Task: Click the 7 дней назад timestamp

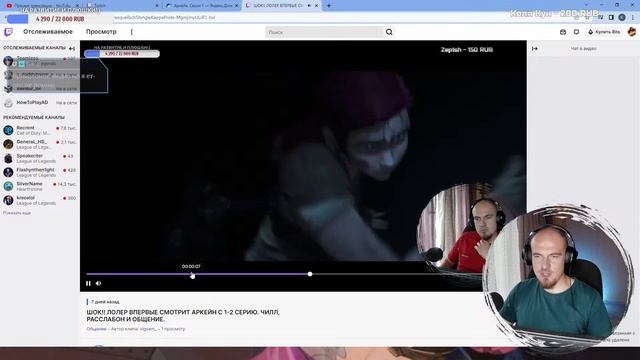Action: [x=105, y=302]
